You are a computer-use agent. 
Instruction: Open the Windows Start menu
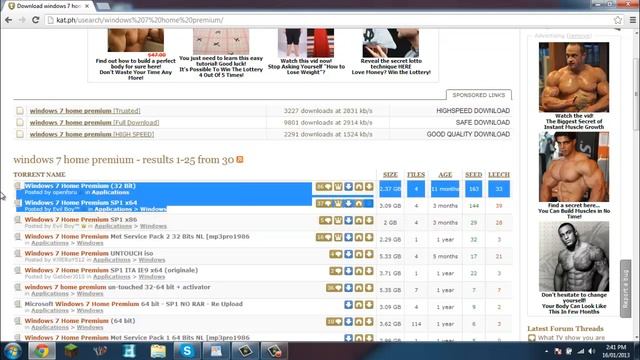[13, 351]
